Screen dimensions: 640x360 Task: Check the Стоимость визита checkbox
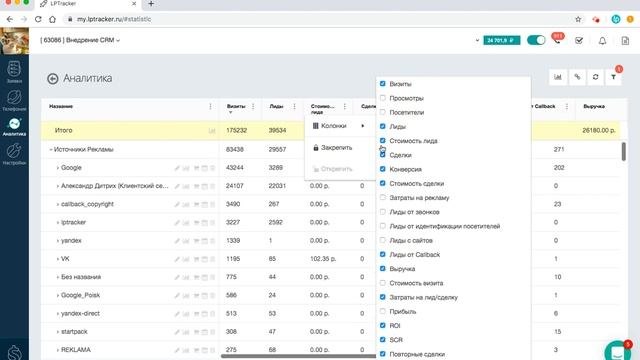tap(382, 283)
